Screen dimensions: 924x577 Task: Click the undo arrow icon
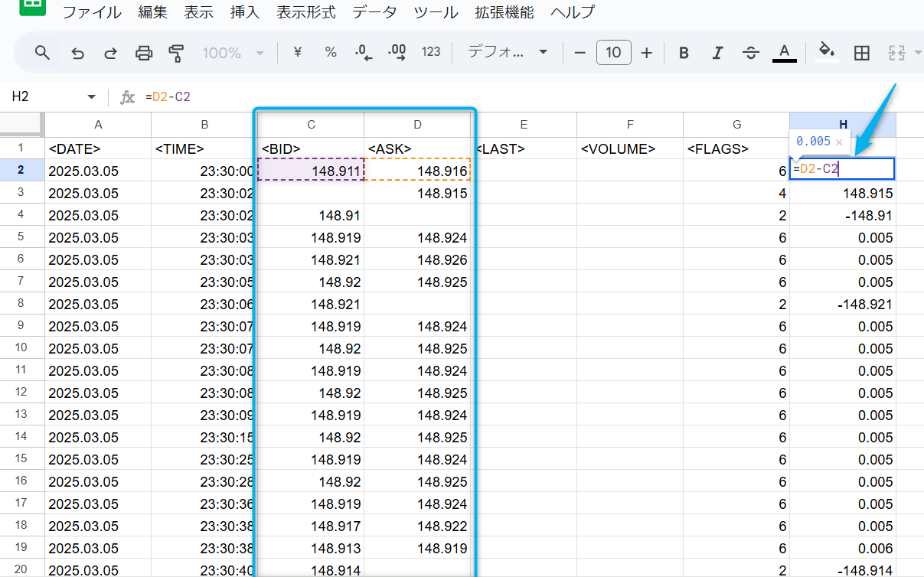77,53
